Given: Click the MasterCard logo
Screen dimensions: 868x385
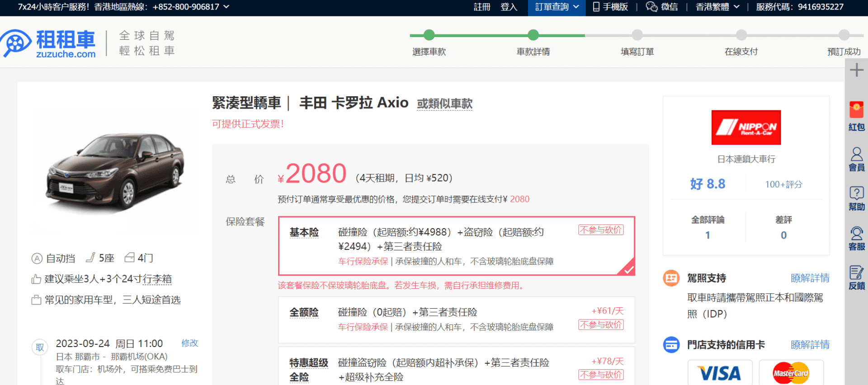Looking at the screenshot, I should (791, 373).
